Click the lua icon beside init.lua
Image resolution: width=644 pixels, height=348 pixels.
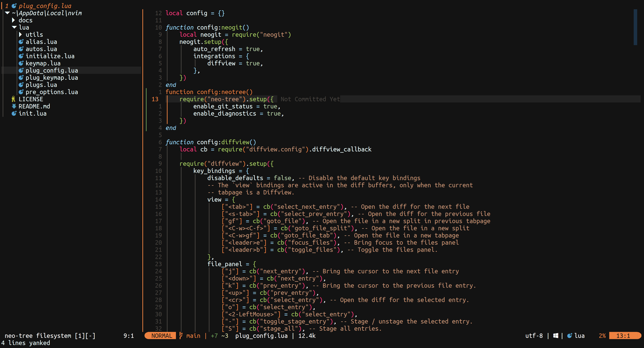click(14, 114)
